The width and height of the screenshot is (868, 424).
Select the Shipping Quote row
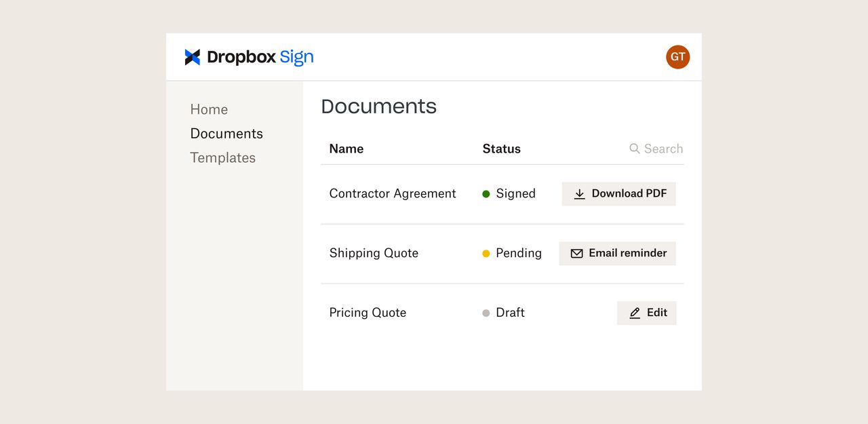[374, 253]
